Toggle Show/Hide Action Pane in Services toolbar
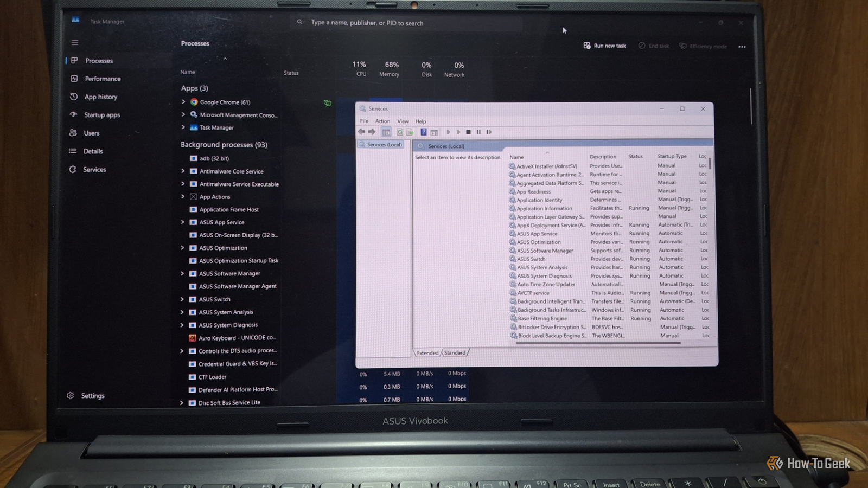Viewport: 868px width, 488px height. coord(434,132)
